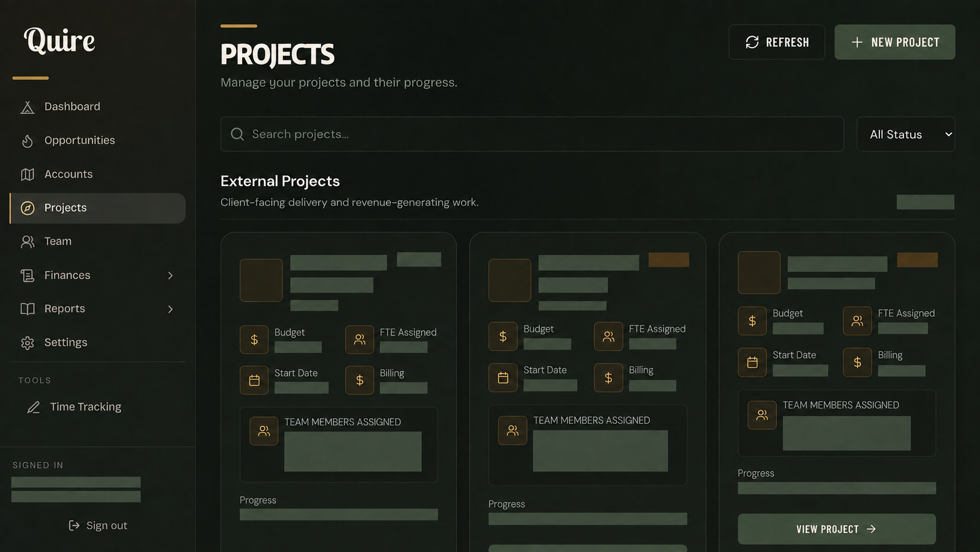Click the Team people icon

pyautogui.click(x=28, y=242)
